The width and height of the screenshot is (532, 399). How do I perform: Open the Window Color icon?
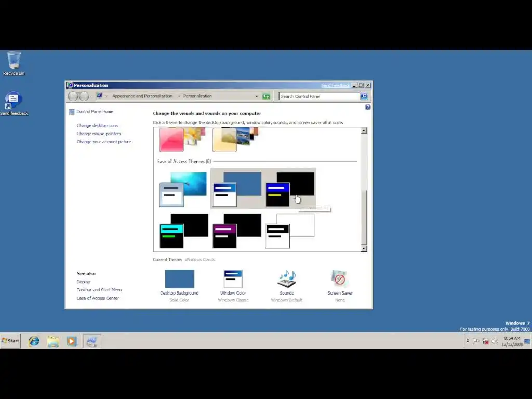click(x=233, y=279)
